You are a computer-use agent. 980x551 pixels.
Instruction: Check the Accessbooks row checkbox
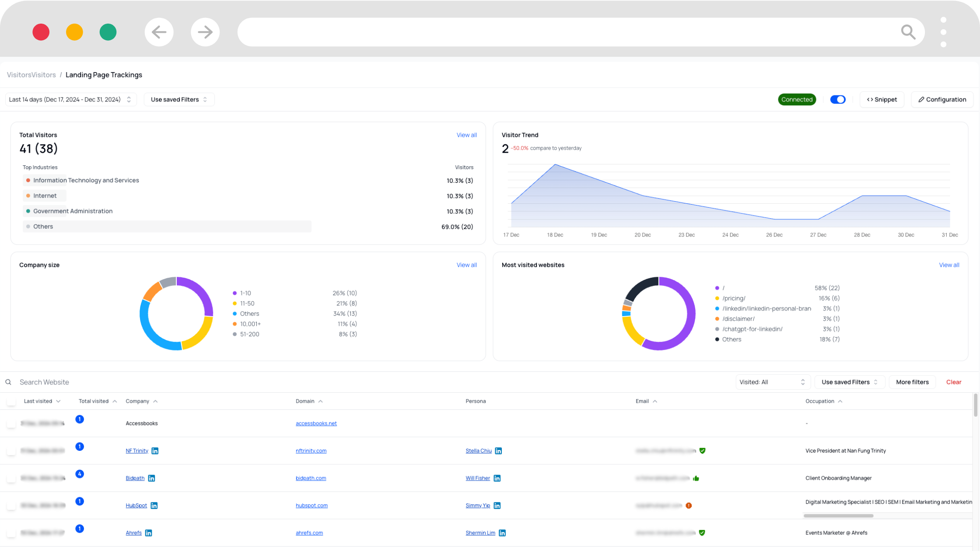pyautogui.click(x=11, y=424)
